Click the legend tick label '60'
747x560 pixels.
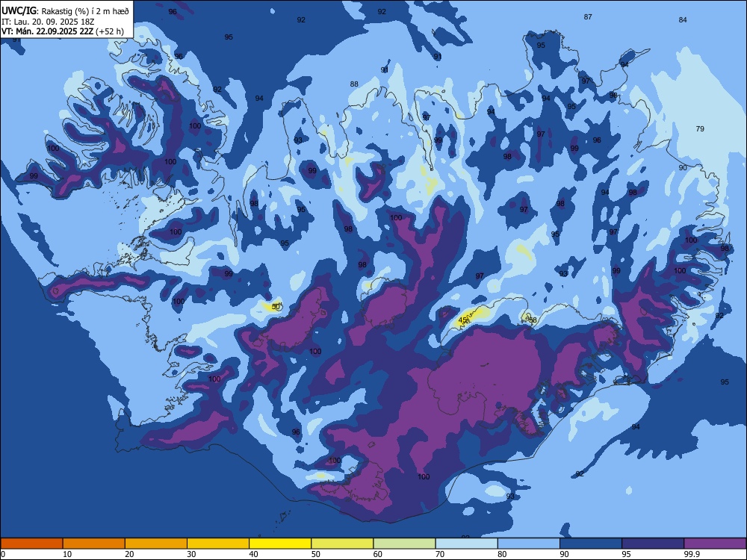tap(378, 554)
